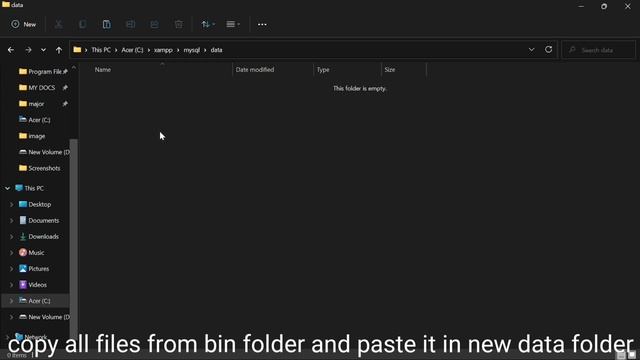Select New Volume (D:) under This PC
640x360 pixels.
44,317
